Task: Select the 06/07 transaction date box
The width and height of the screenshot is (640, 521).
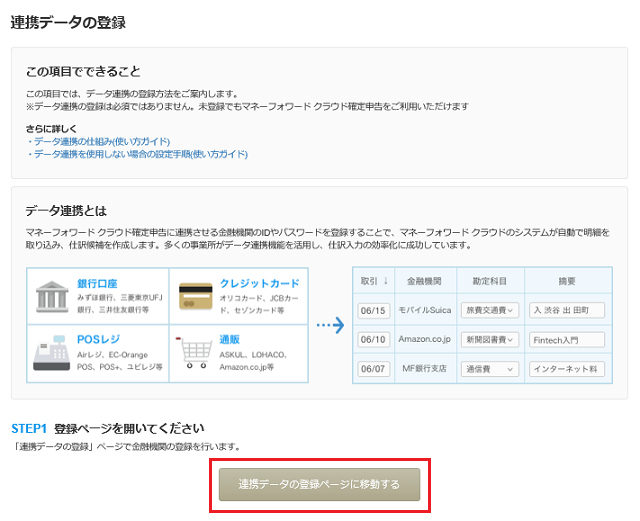Action: click(373, 369)
